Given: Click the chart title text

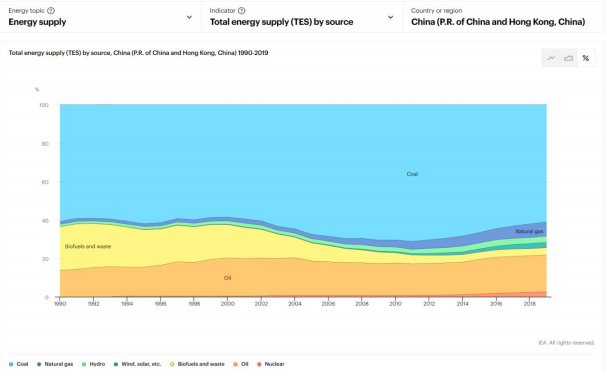Looking at the screenshot, I should 139,53.
